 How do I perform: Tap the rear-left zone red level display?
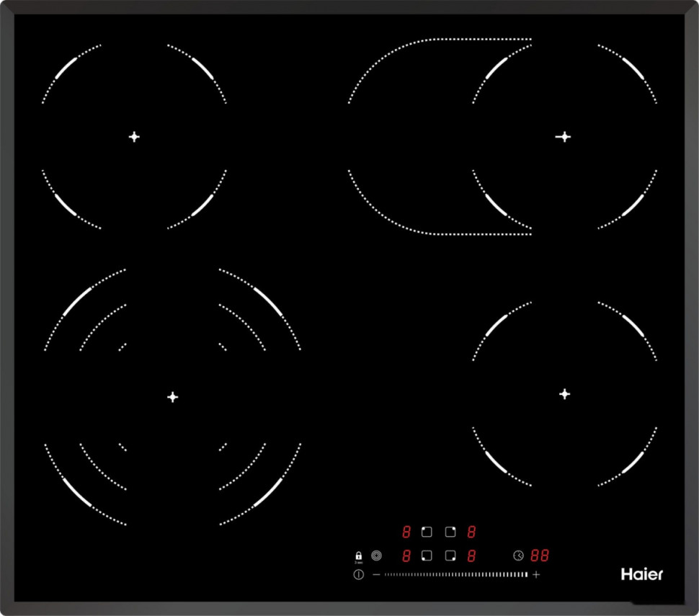point(406,532)
